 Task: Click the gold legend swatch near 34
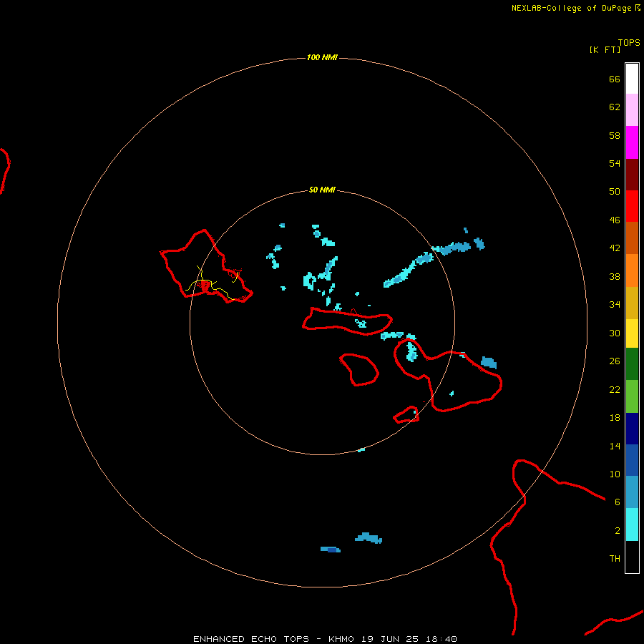tap(632, 303)
